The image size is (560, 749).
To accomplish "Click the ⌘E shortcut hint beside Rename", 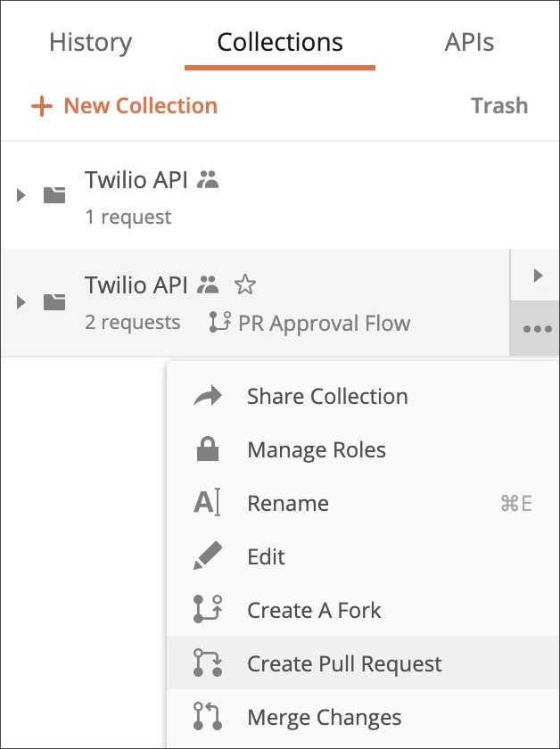I will pyautogui.click(x=516, y=504).
